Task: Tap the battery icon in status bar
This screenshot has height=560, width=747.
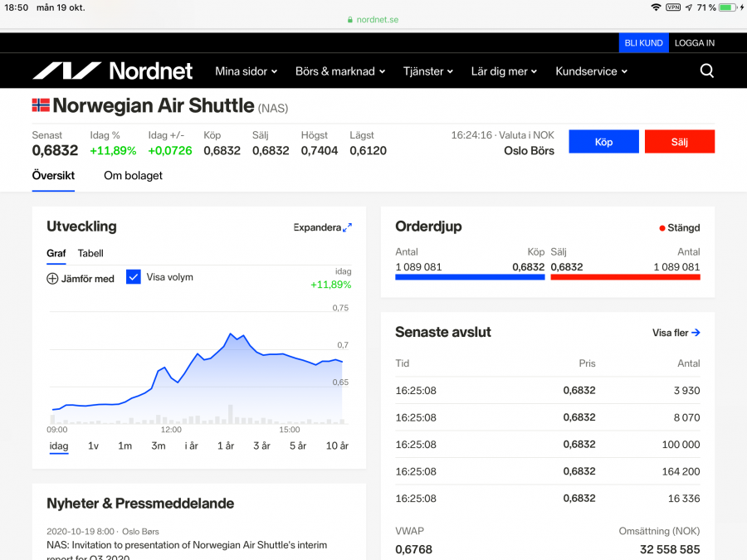Action: pyautogui.click(x=728, y=7)
